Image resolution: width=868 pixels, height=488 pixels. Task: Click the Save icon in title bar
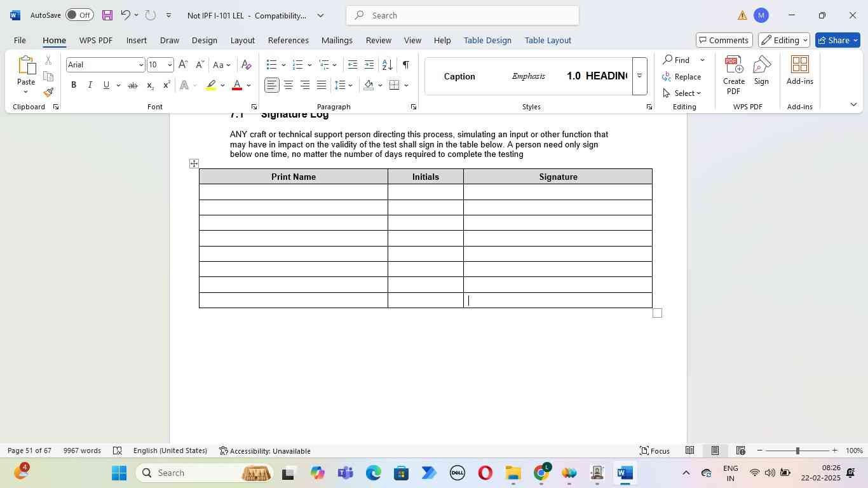click(107, 15)
